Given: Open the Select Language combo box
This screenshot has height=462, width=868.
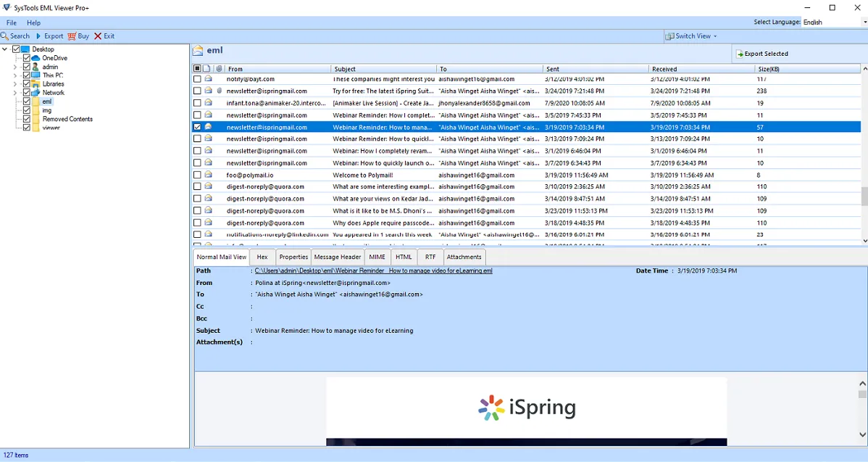Looking at the screenshot, I should [833, 22].
